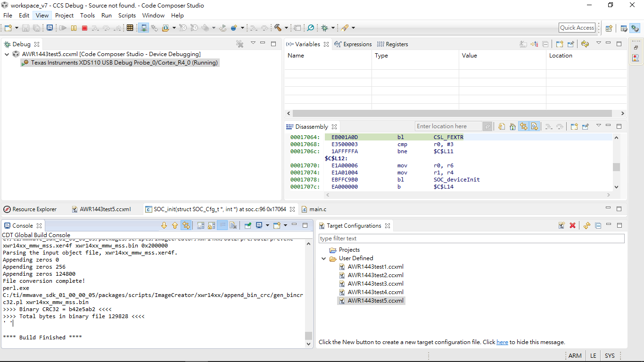Viewport: 644px width, 362px height.
Task: Collapse the User Defined folder
Action: click(x=324, y=258)
